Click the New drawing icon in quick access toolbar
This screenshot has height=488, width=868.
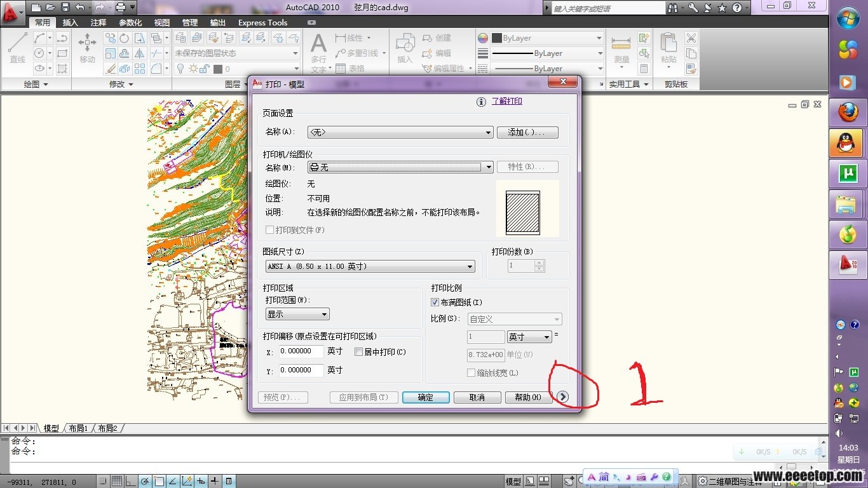tap(37, 8)
